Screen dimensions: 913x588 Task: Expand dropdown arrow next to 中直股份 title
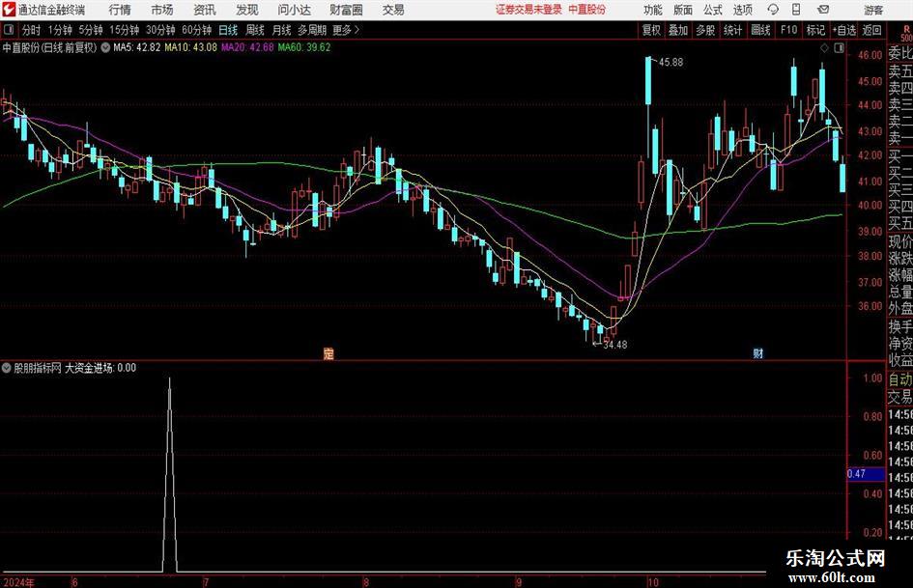[105, 47]
